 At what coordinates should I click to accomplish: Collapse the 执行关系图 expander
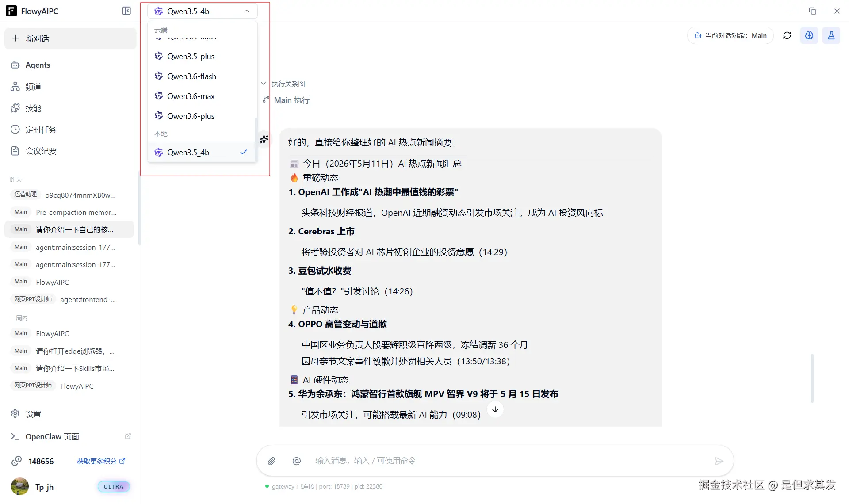tap(264, 84)
